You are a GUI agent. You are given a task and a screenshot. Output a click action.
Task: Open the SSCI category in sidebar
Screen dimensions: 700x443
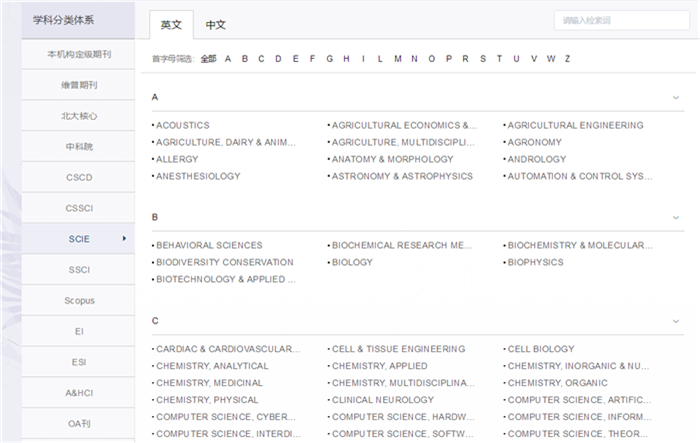[x=79, y=270]
